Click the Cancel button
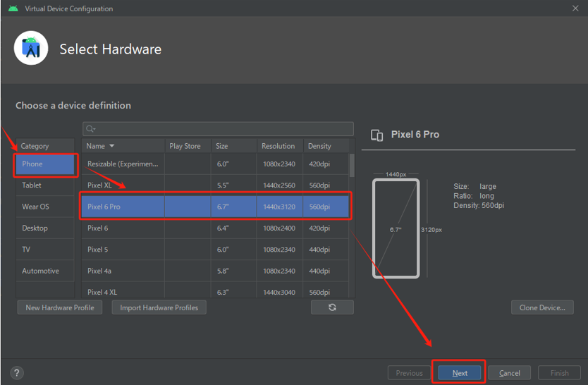 click(x=509, y=373)
